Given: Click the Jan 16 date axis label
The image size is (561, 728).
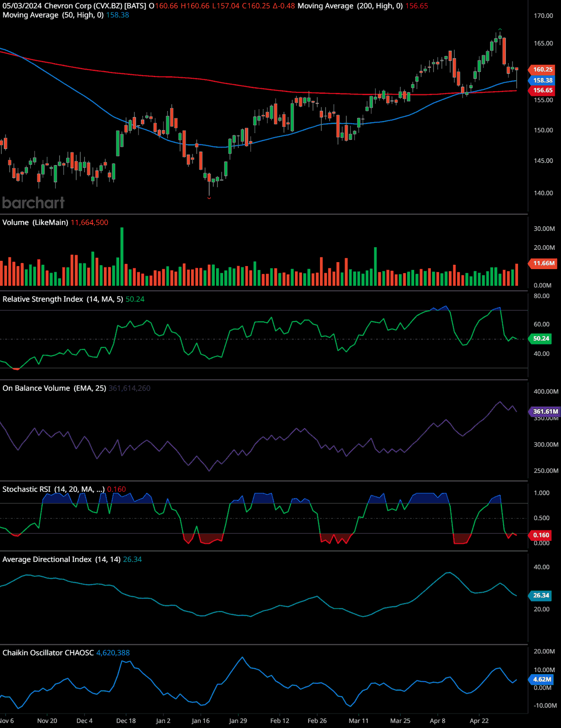Looking at the screenshot, I should tap(201, 721).
